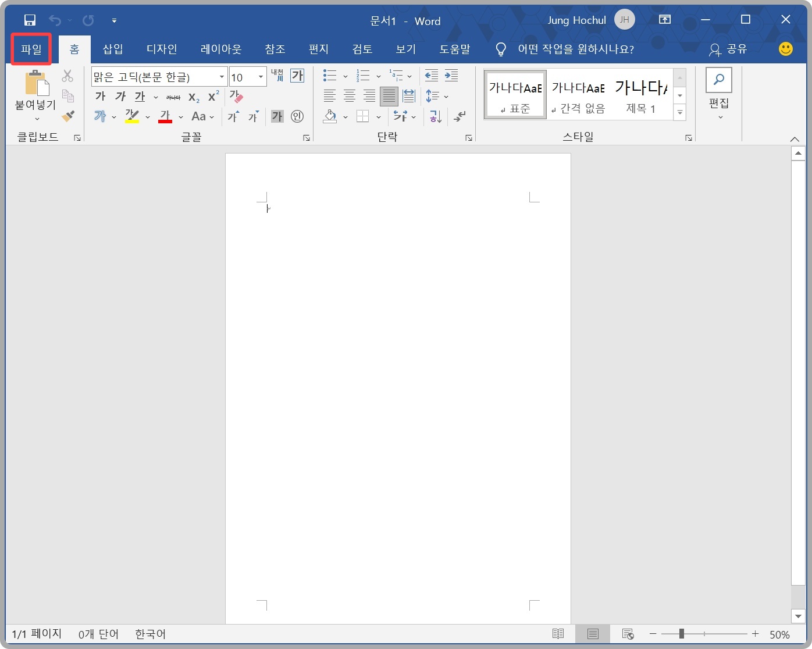The height and width of the screenshot is (649, 812).
Task: Select the 표준 style thumbnail
Action: [515, 95]
